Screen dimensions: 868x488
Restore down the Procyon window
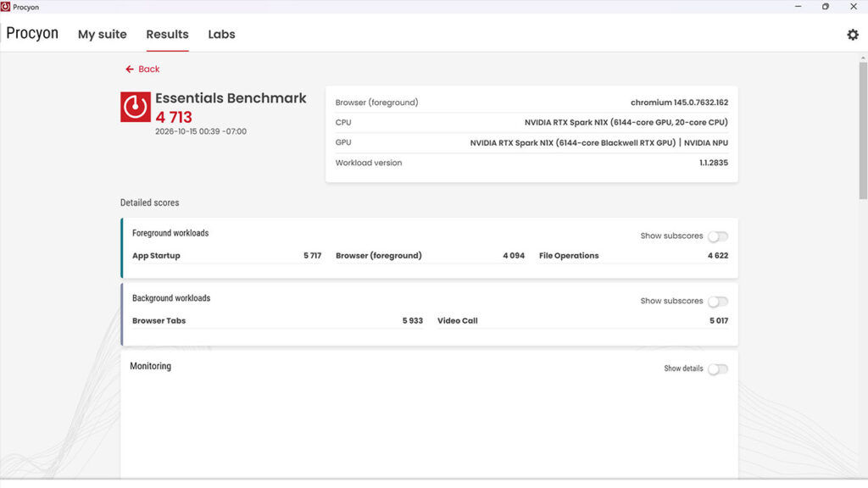826,7
